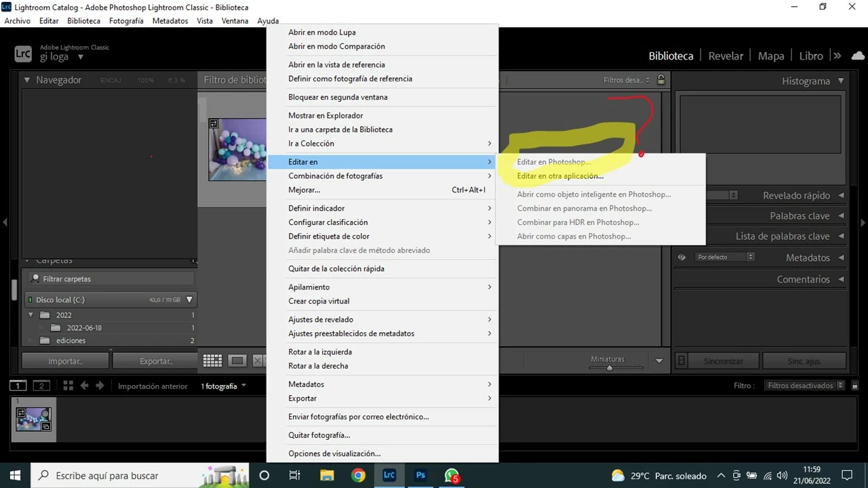
Task: Adjust the Miniaturas size slider
Action: pos(609,367)
